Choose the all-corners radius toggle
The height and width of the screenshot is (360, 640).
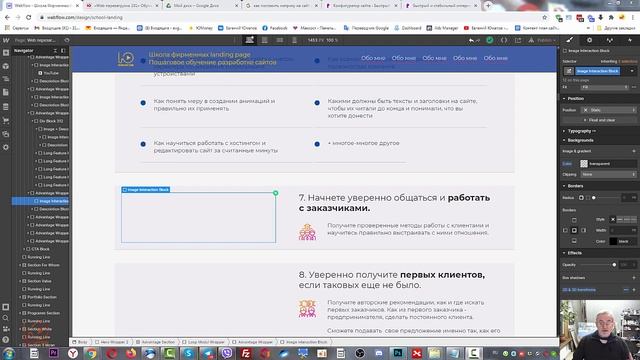coord(581,198)
